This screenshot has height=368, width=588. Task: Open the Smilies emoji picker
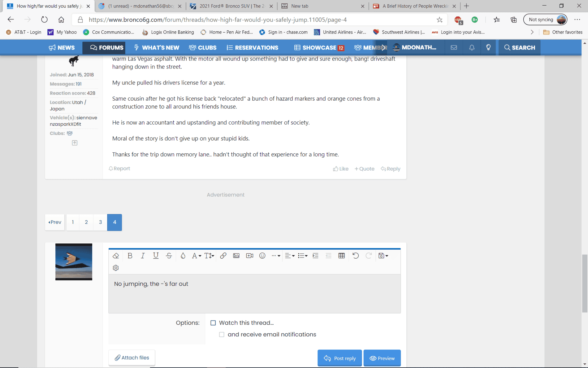(x=262, y=256)
